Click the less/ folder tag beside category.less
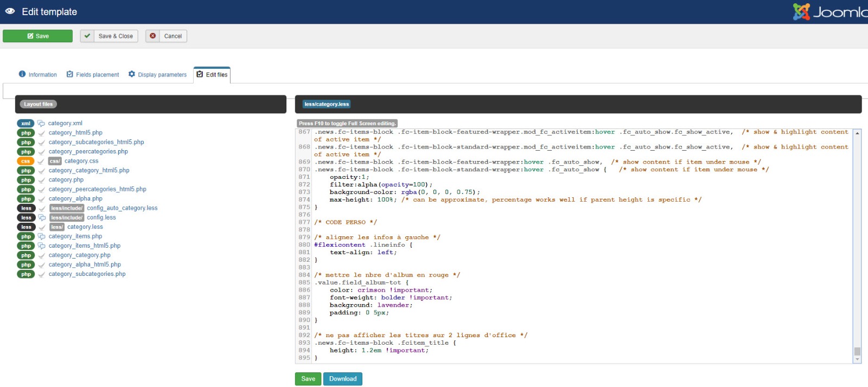The width and height of the screenshot is (868, 387). [57, 227]
